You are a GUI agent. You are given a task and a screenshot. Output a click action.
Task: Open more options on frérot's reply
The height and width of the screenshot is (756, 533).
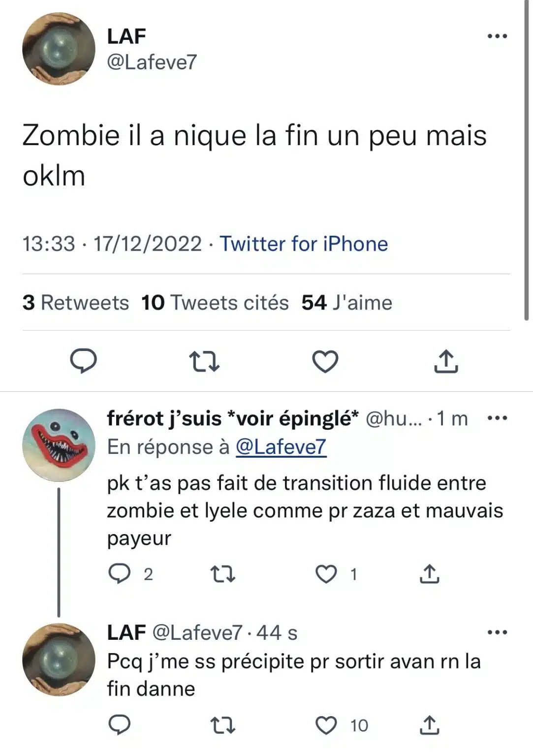(497, 418)
